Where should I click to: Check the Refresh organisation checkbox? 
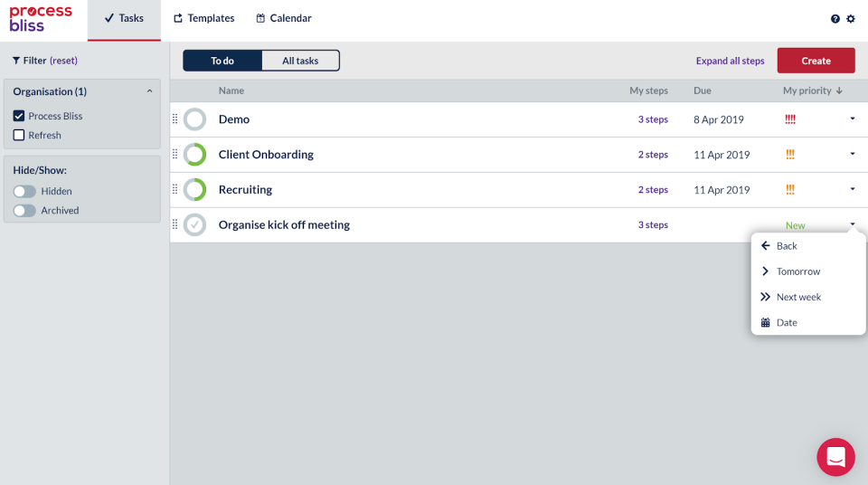[19, 135]
